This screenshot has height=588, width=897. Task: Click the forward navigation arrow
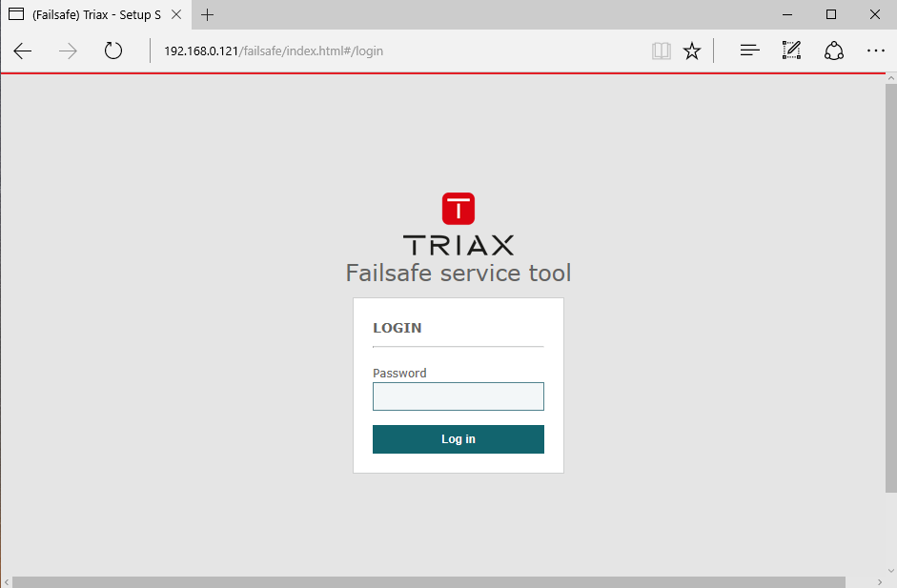tap(68, 51)
